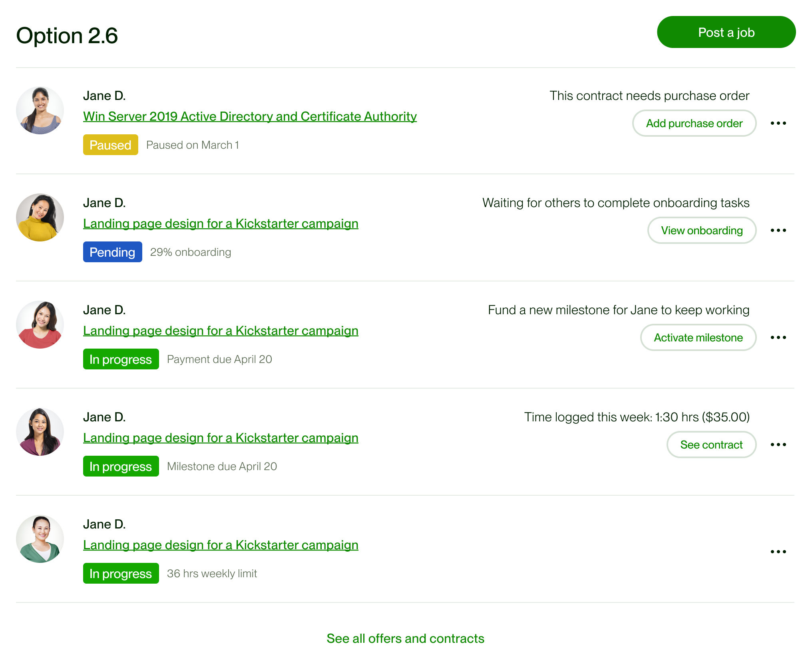812x670 pixels.
Task: Open more options for Payment due April 20 contract
Action: click(x=778, y=337)
